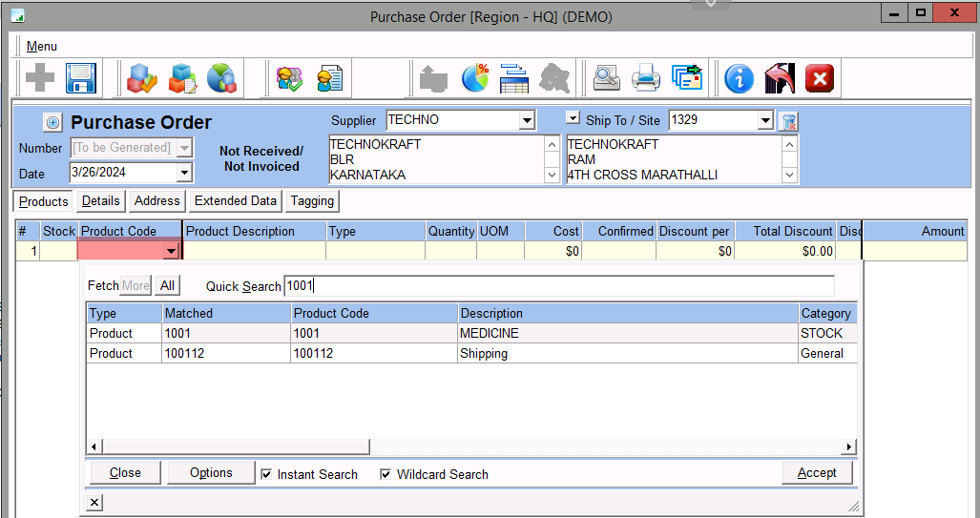Click the Save floppy disk icon

coord(81,77)
